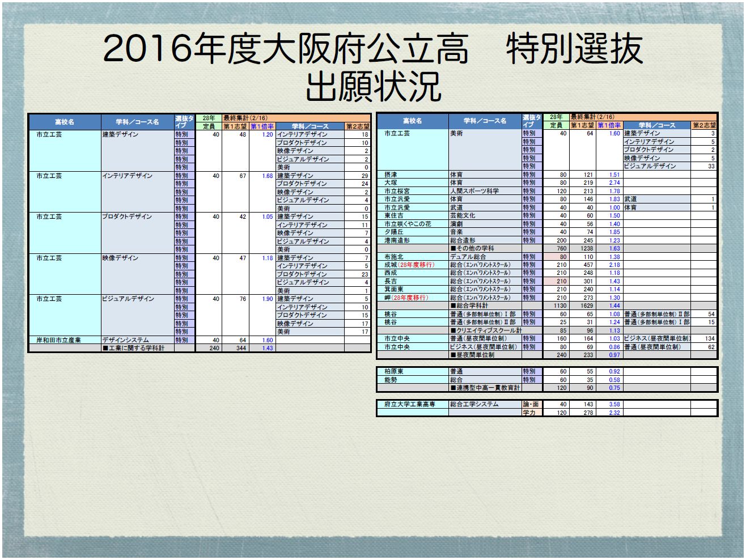Select the 柏原東 school cell
Screen dimensions: 746x560
(413, 372)
